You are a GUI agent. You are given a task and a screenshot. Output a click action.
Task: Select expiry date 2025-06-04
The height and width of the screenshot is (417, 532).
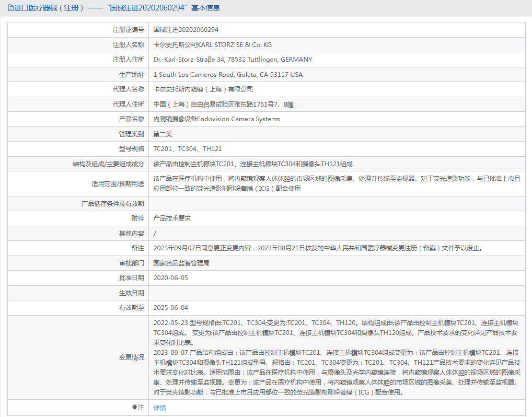tap(171, 308)
